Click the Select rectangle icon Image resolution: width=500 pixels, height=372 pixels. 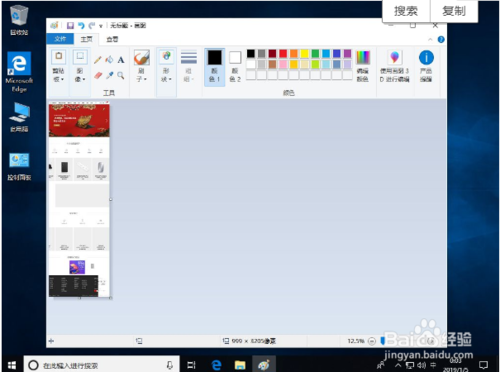pos(80,56)
